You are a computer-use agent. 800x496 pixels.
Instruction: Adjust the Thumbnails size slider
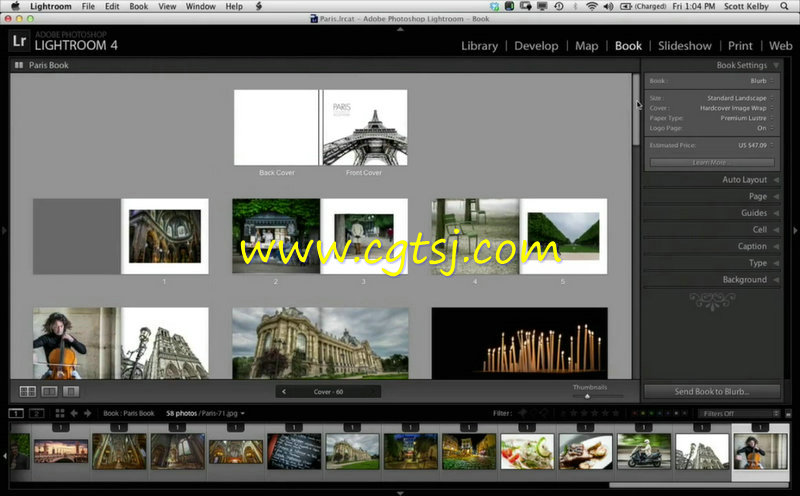coord(587,396)
